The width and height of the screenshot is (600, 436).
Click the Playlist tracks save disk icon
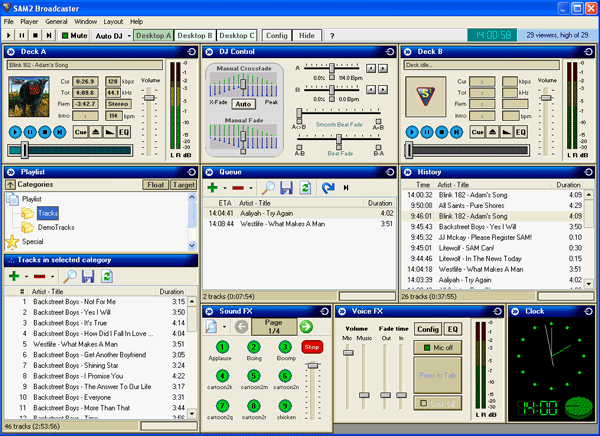pyautogui.click(x=88, y=276)
